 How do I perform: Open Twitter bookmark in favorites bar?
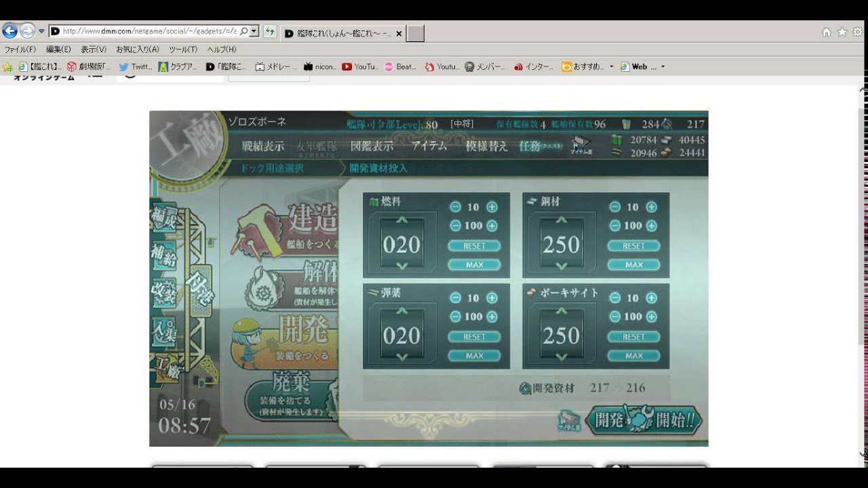[x=136, y=66]
